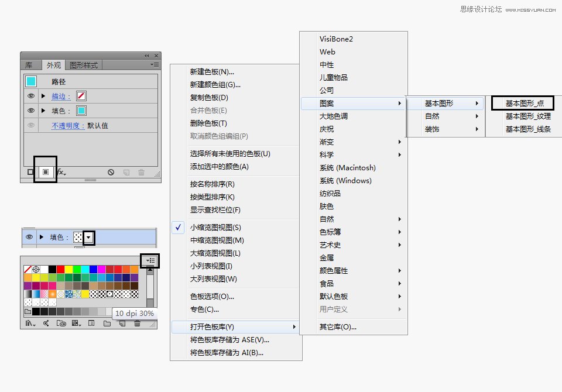Select the Add New Effect fx icon

pyautogui.click(x=61, y=173)
